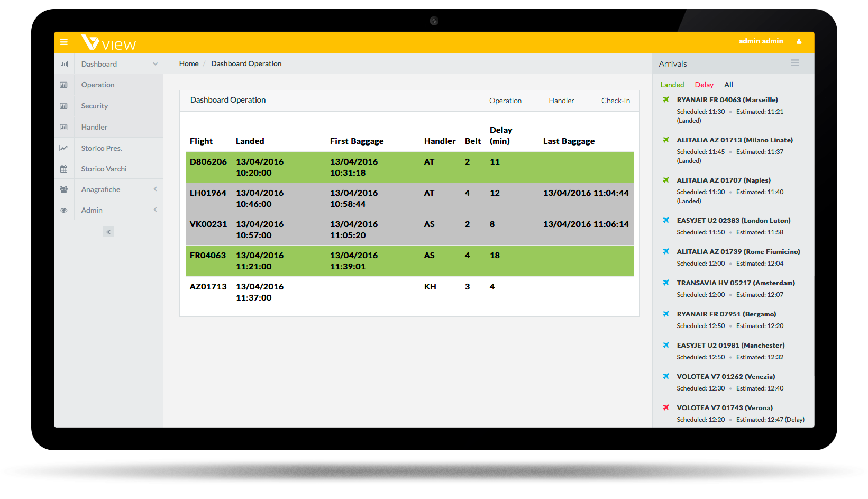Click the Storico Pres. line chart icon
Image resolution: width=868 pixels, height=499 pixels.
[x=63, y=148]
